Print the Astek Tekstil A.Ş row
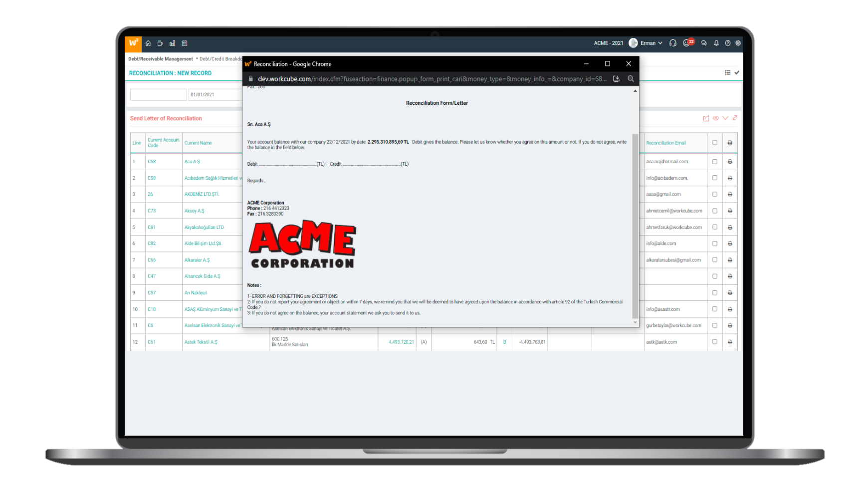Image resolution: width=868 pixels, height=499 pixels. pyautogui.click(x=730, y=342)
